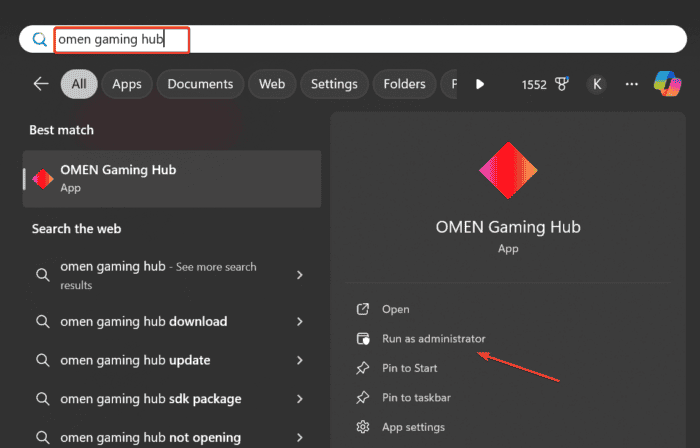Screen dimensions: 700x448
Task: Switch to the Web filter tab
Action: pyautogui.click(x=272, y=84)
